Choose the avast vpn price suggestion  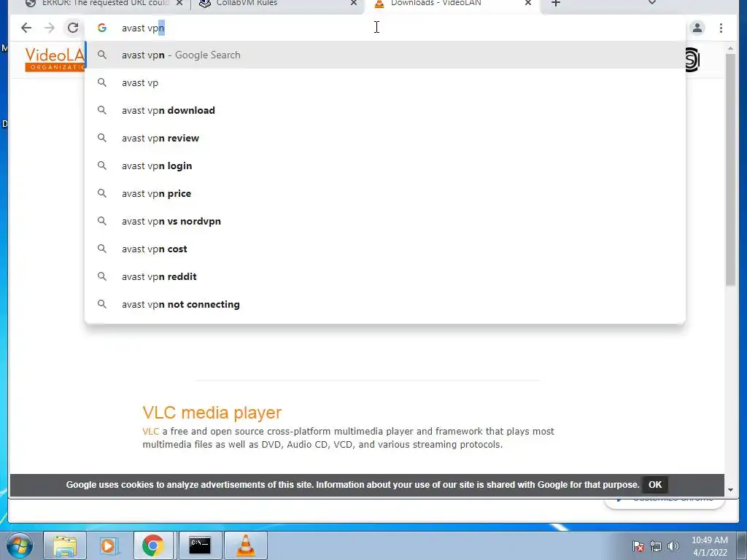click(385, 193)
